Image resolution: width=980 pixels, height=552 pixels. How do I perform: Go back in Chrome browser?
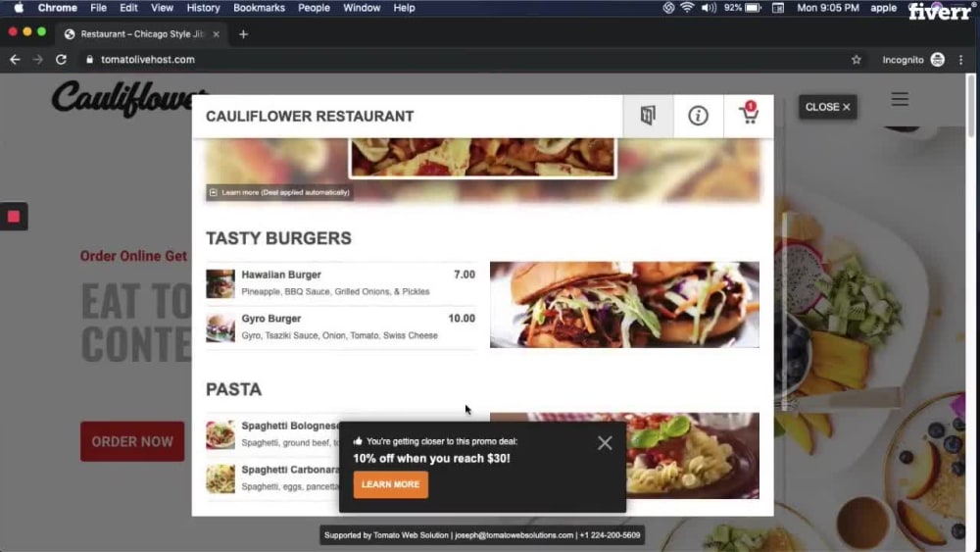(x=15, y=60)
